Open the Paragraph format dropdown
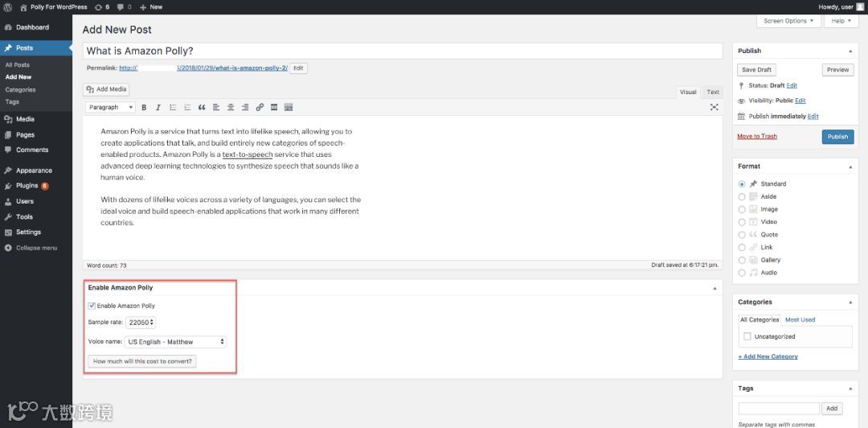Viewport: 868px width, 428px height. [110, 107]
